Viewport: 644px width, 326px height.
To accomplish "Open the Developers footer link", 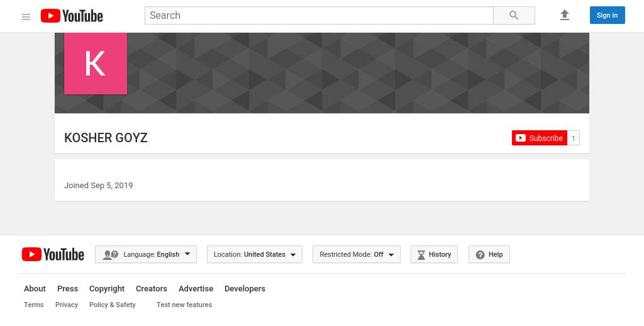I will click(x=245, y=289).
